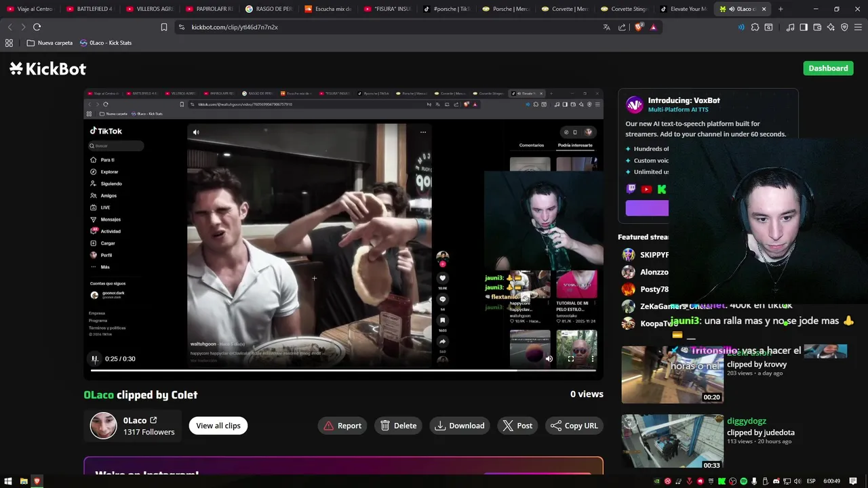Open browser hamburger menu
The image size is (868, 488).
(858, 27)
